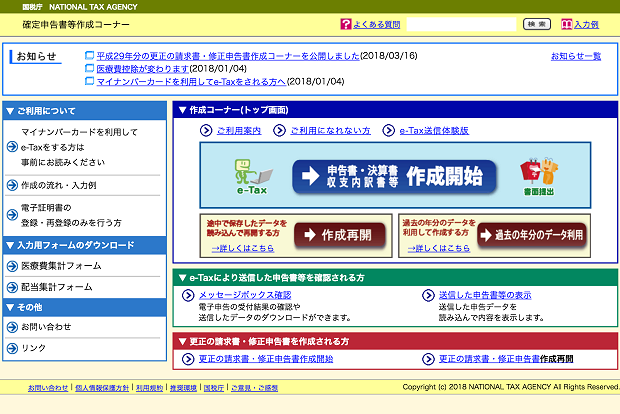This screenshot has height=414, width=620.
Task: Open the お知らせ一覧 link
Action: 576,56
